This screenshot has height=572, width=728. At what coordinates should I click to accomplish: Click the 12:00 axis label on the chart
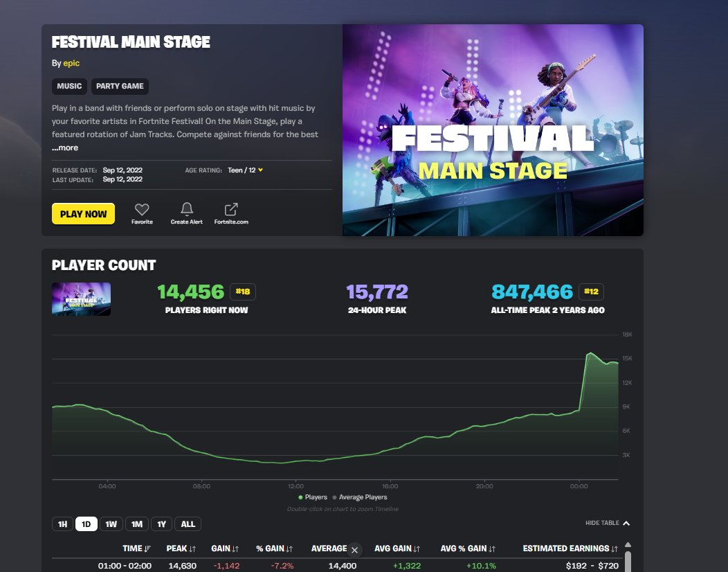click(x=295, y=486)
